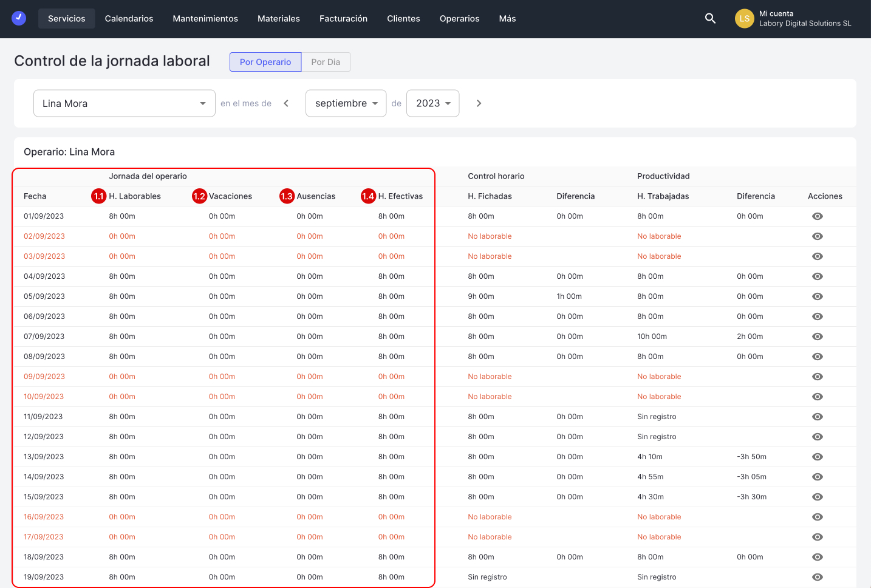Open the 2023 year dropdown
The height and width of the screenshot is (588, 871).
click(432, 103)
